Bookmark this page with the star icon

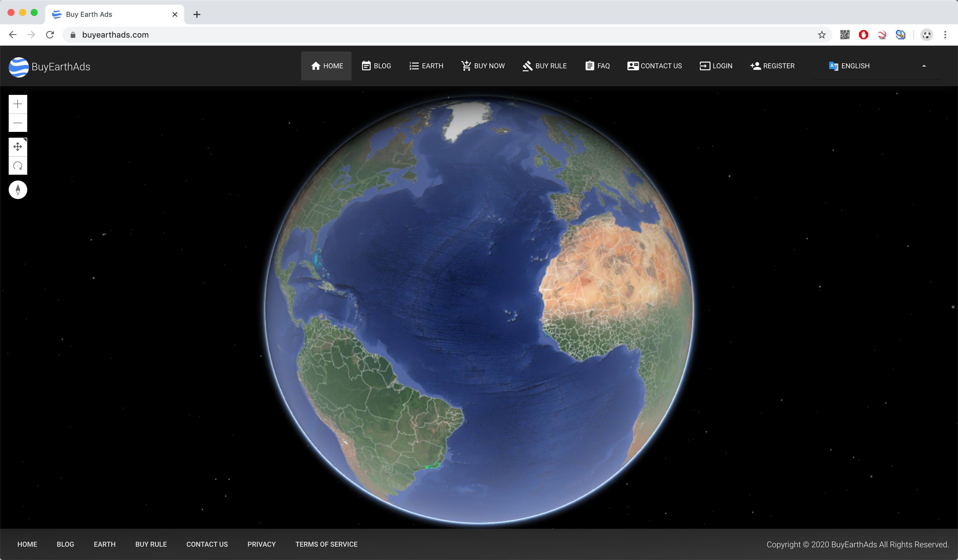[822, 35]
